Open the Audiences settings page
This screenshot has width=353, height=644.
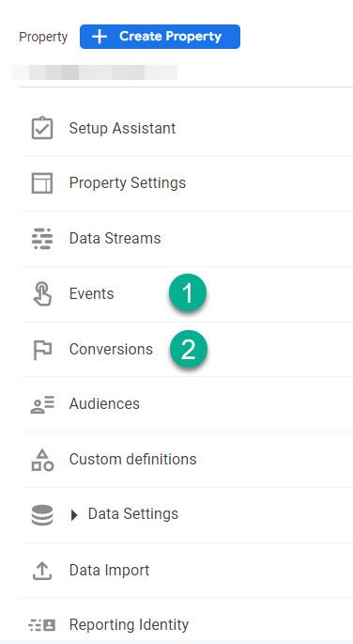(104, 404)
